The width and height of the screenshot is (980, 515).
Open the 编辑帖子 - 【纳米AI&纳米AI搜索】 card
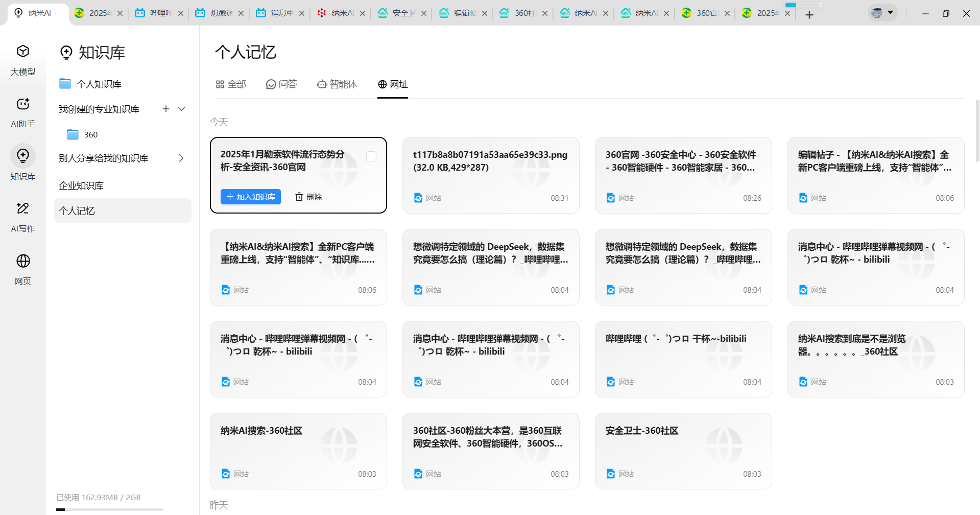(x=876, y=175)
